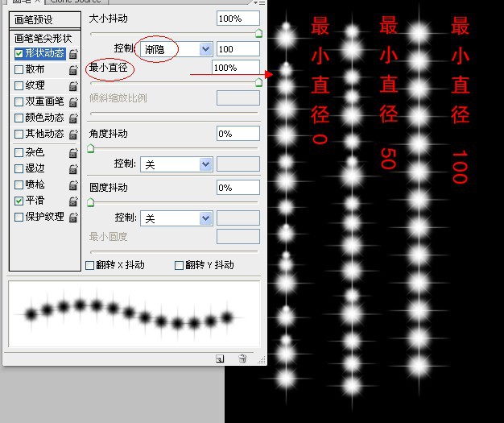Click the 双重画笔 label
Image resolution: width=504 pixels, height=423 pixels.
[x=44, y=102]
